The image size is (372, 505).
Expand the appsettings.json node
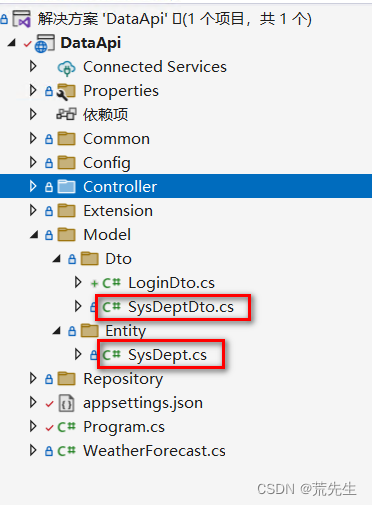tap(33, 402)
